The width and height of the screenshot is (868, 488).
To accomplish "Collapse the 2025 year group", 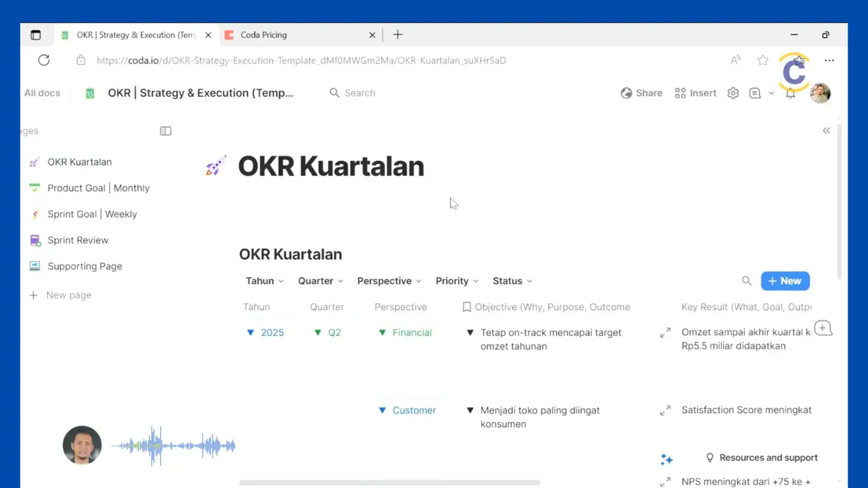I will 250,333.
